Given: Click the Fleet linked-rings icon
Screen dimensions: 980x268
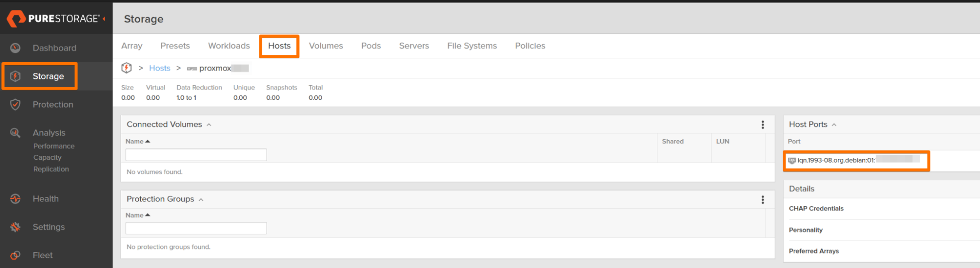Looking at the screenshot, I should tap(16, 255).
